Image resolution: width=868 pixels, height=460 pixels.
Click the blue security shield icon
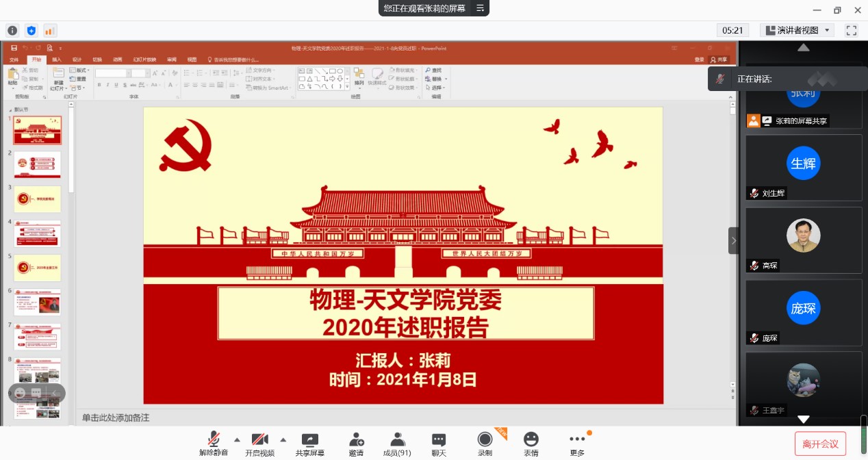(x=31, y=30)
